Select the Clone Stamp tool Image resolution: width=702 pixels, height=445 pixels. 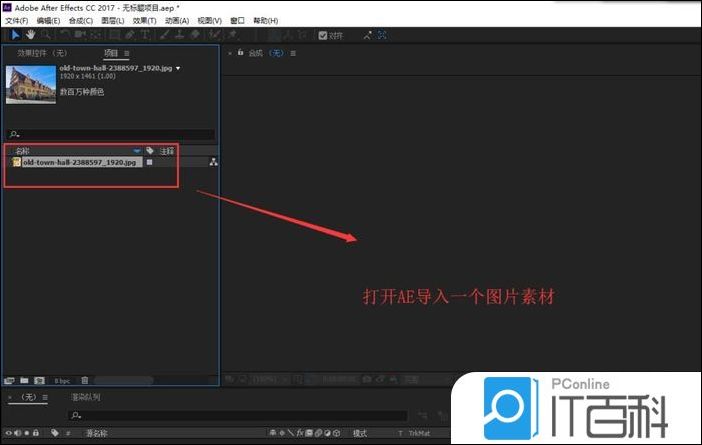pos(180,35)
